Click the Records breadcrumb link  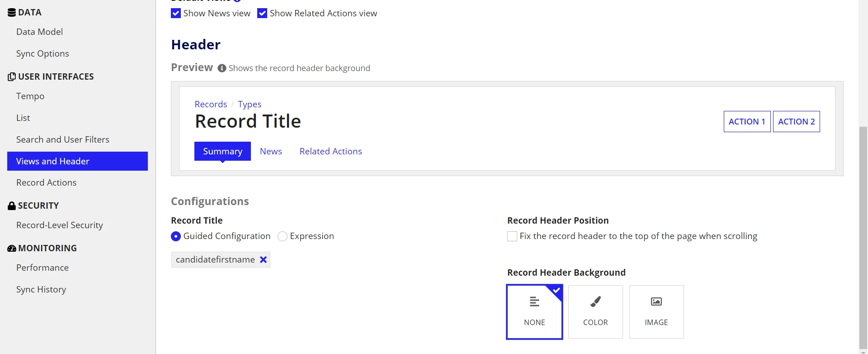tap(211, 104)
